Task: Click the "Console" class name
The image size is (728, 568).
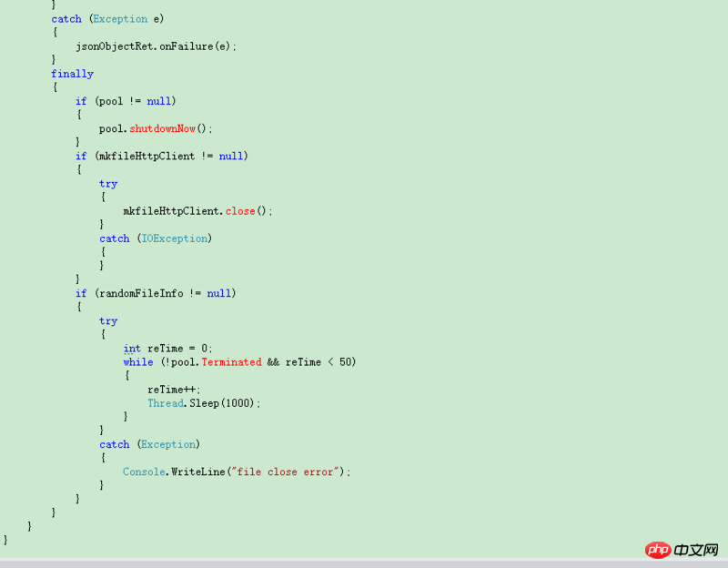Action: [144, 472]
